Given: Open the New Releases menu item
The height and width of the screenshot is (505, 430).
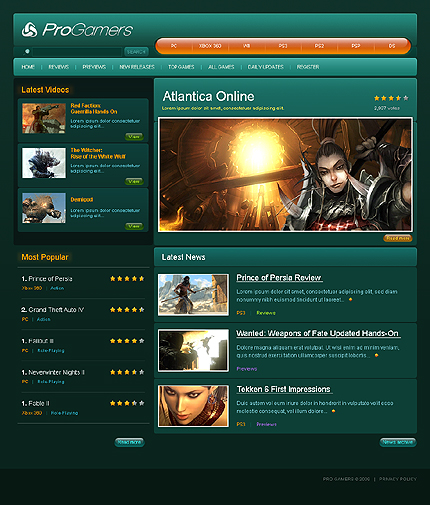Looking at the screenshot, I should tap(137, 67).
